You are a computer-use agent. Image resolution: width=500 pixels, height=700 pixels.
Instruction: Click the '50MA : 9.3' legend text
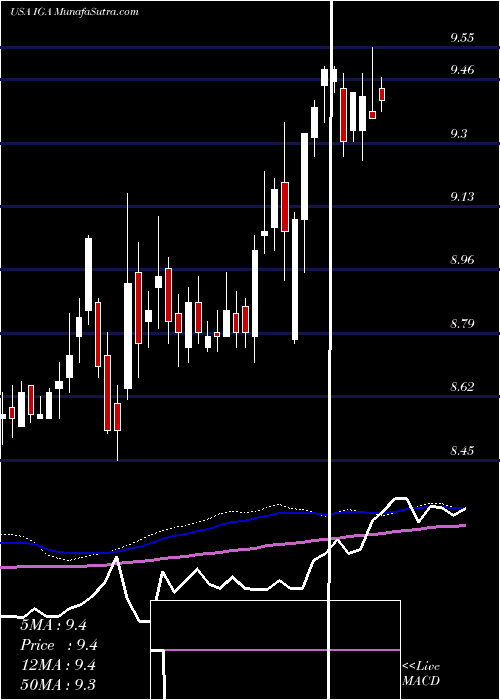tap(58, 685)
